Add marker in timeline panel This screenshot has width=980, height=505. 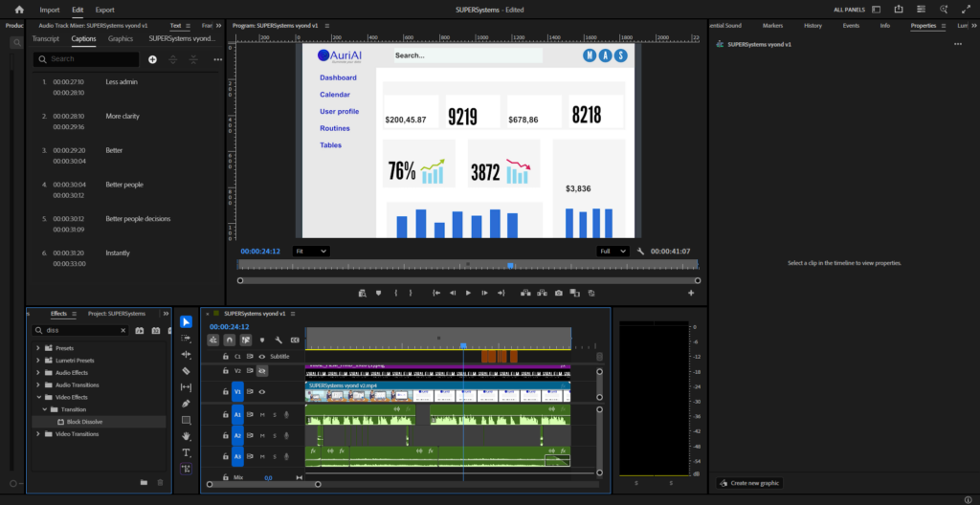[262, 340]
